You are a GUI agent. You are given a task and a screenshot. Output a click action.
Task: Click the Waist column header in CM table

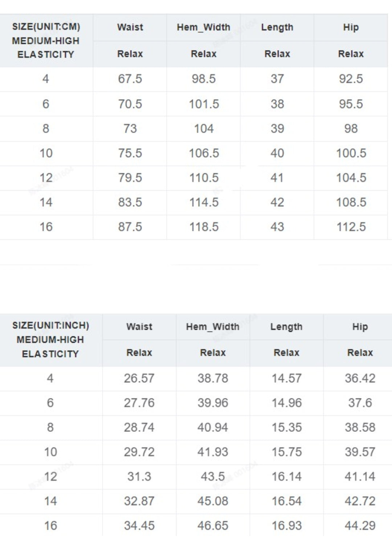point(130,27)
